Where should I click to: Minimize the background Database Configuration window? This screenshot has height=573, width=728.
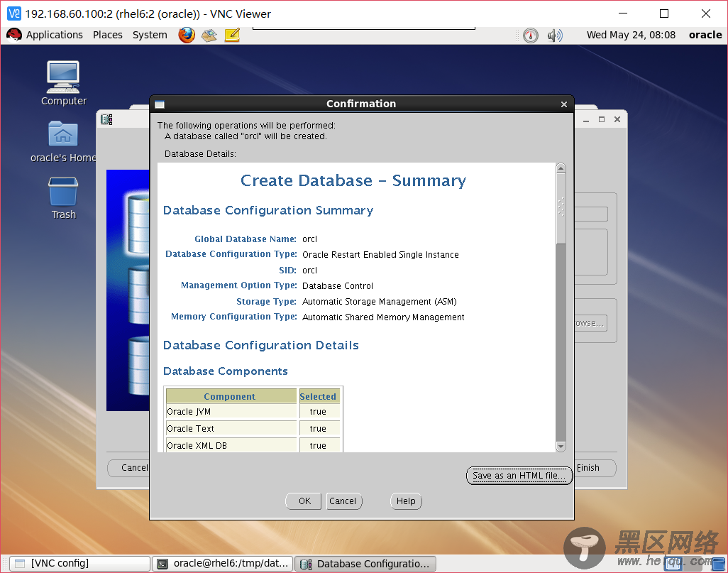click(x=586, y=119)
